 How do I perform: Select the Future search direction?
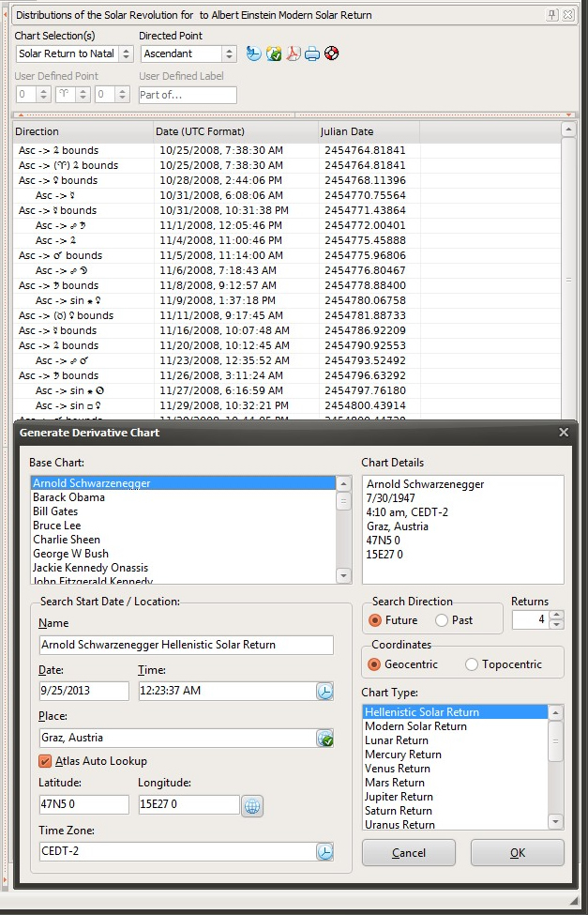tap(394, 620)
